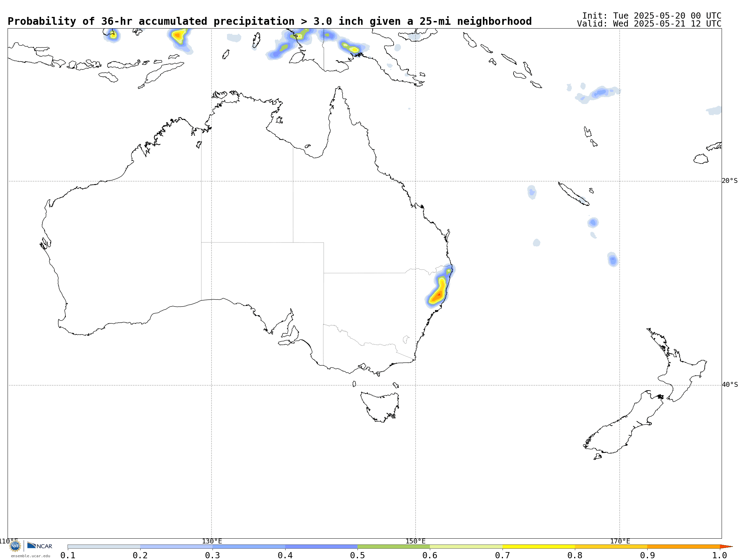The width and height of the screenshot is (744, 560).
Task: Click the 'Init: Tue 2025-05-20 00 UTC' text
Action: 652,16
